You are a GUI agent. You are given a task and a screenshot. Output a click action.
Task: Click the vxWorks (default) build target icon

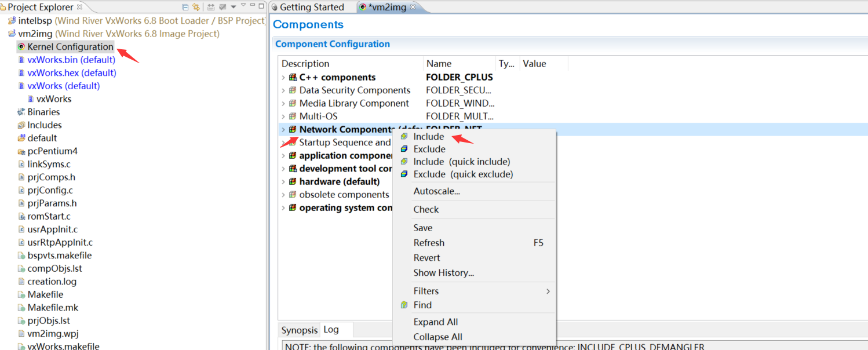(21, 86)
